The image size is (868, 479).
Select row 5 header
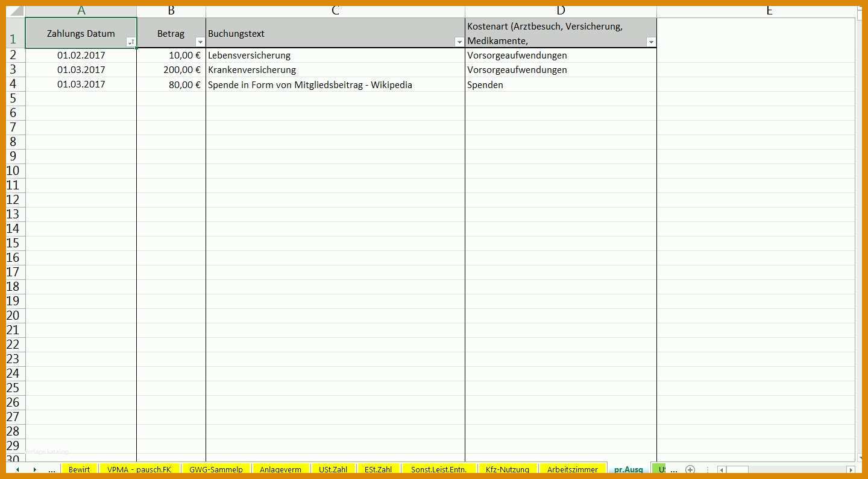click(15, 98)
